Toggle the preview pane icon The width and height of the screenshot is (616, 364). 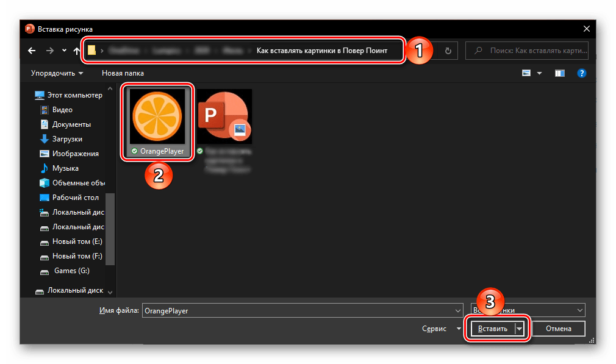[x=560, y=73]
